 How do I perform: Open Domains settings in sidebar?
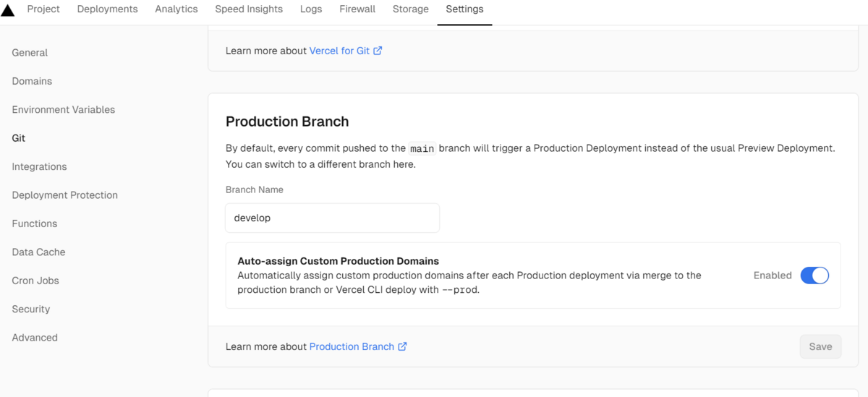point(32,81)
